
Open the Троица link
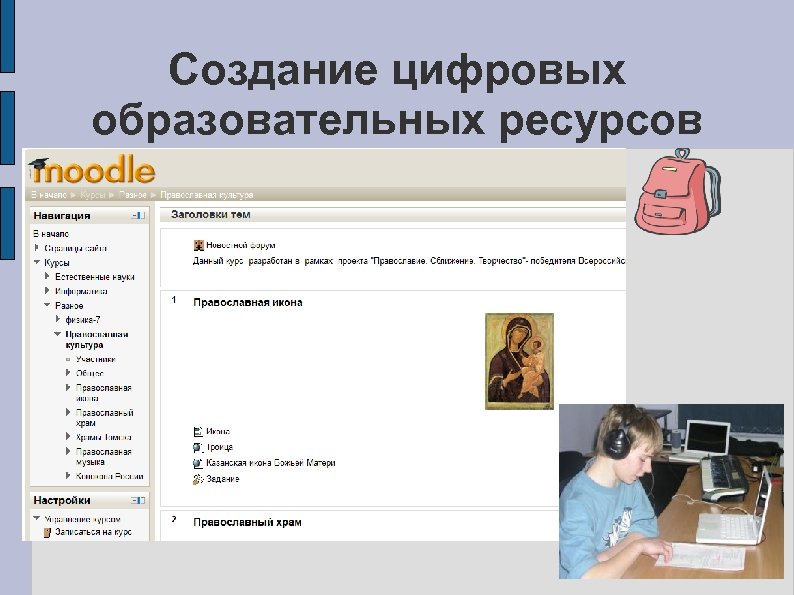tap(219, 447)
